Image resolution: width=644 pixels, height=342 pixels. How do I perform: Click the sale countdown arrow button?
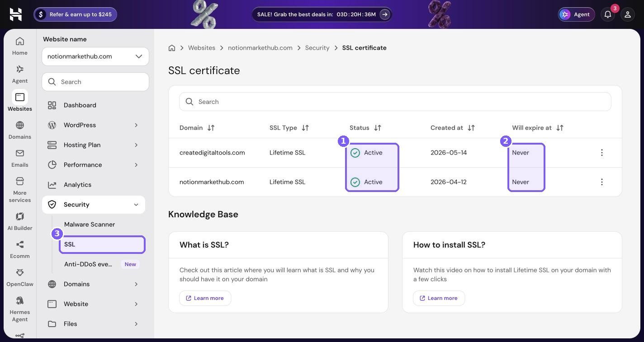point(385,14)
